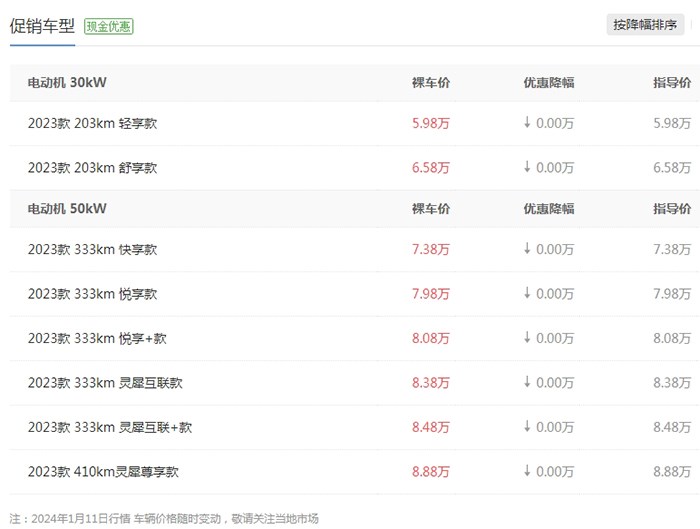Click the red 裸车价 8.88万 price
Screen dimensions: 700x529
tap(431, 471)
